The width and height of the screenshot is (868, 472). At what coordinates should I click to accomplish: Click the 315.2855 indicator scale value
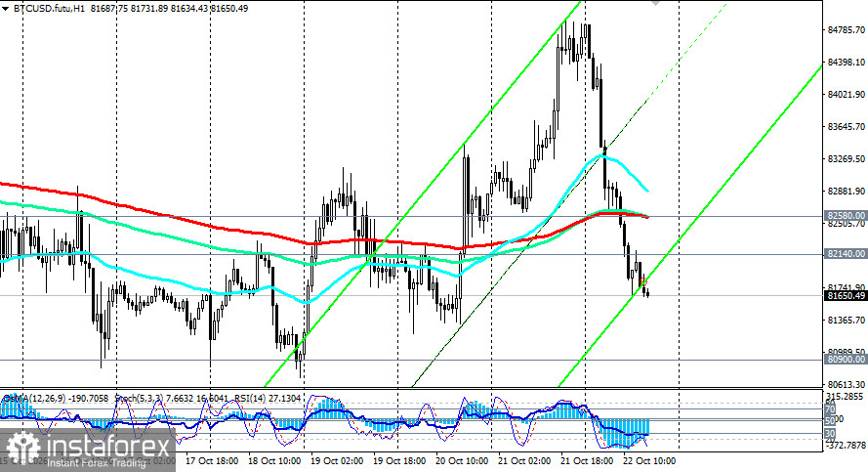tap(846, 397)
